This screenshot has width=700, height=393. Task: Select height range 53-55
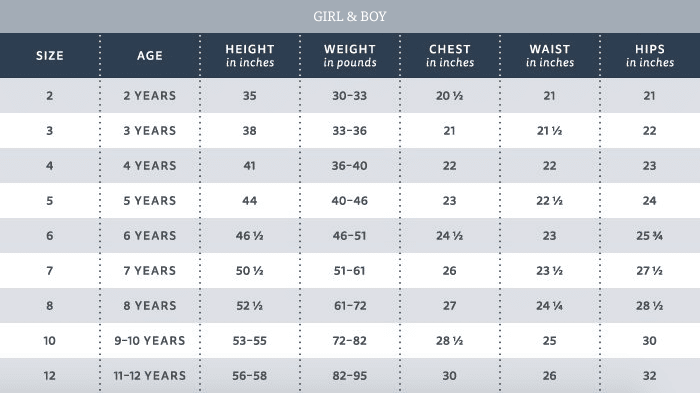click(x=250, y=341)
